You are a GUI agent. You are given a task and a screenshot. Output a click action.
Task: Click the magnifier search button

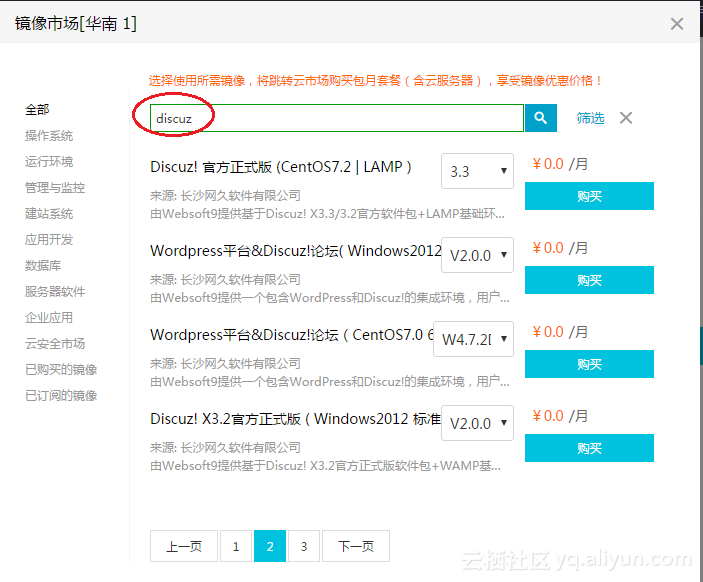click(x=541, y=118)
